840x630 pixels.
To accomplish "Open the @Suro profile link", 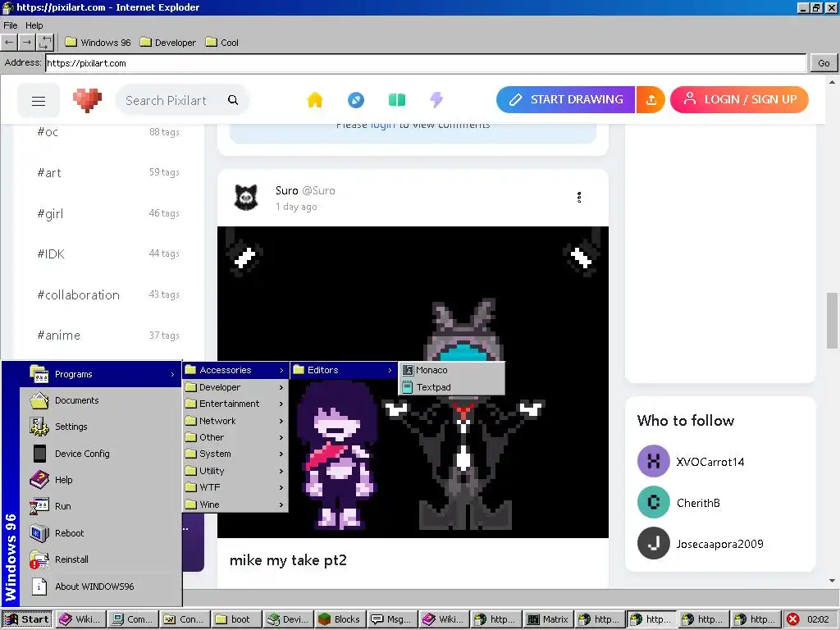I will 319,190.
